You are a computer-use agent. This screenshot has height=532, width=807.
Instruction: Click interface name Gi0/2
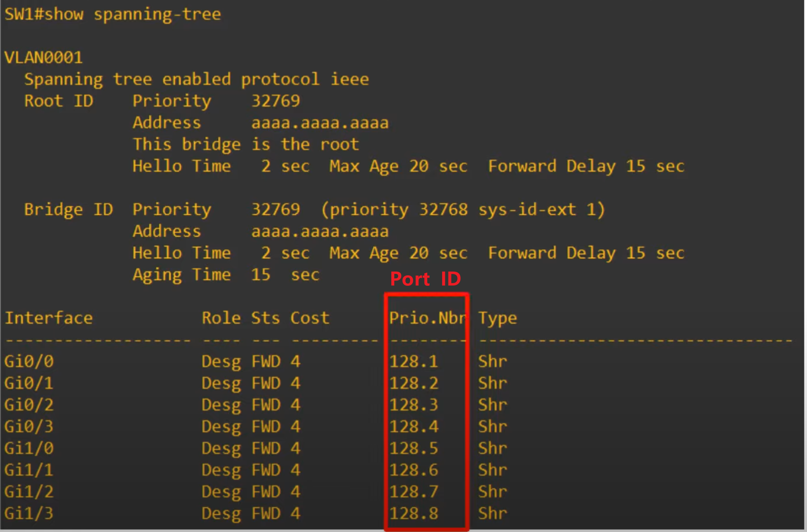[x=29, y=405]
